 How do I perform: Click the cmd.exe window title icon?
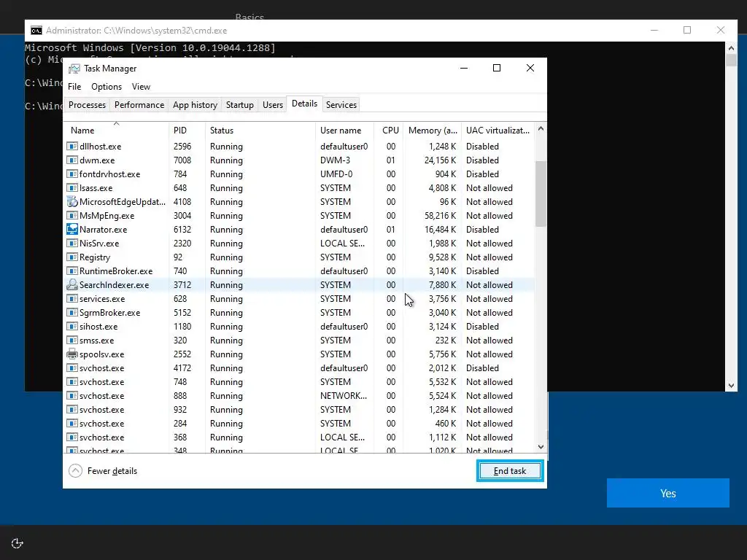[36, 31]
